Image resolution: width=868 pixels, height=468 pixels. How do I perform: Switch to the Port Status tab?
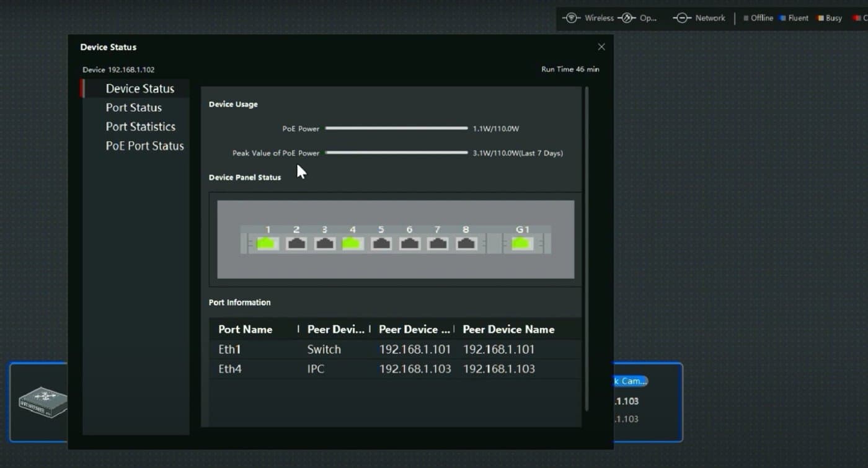[133, 107]
